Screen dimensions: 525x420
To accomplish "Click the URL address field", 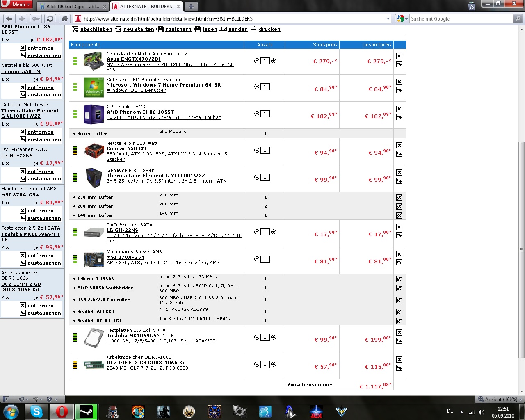I will [233, 18].
